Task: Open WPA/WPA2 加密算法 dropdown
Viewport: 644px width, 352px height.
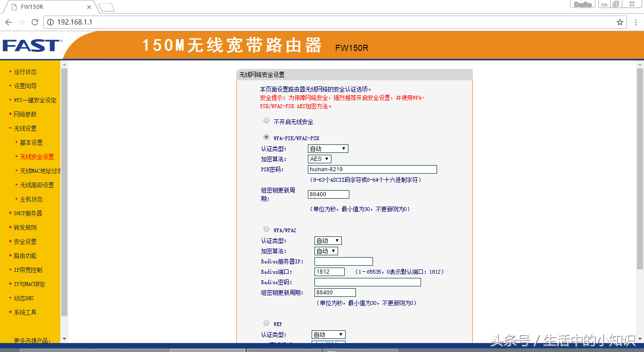Action: click(x=326, y=251)
